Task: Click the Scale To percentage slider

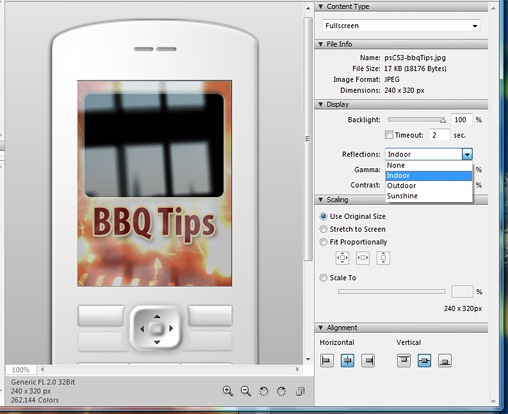Action: click(x=391, y=292)
